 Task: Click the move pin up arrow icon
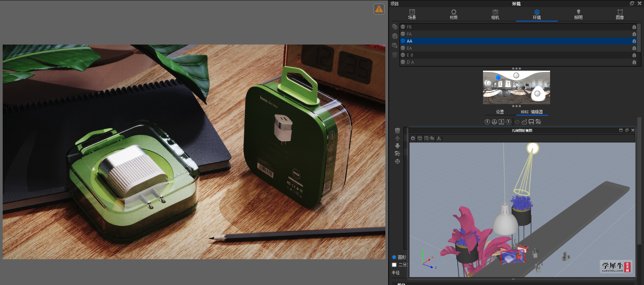[x=397, y=138]
